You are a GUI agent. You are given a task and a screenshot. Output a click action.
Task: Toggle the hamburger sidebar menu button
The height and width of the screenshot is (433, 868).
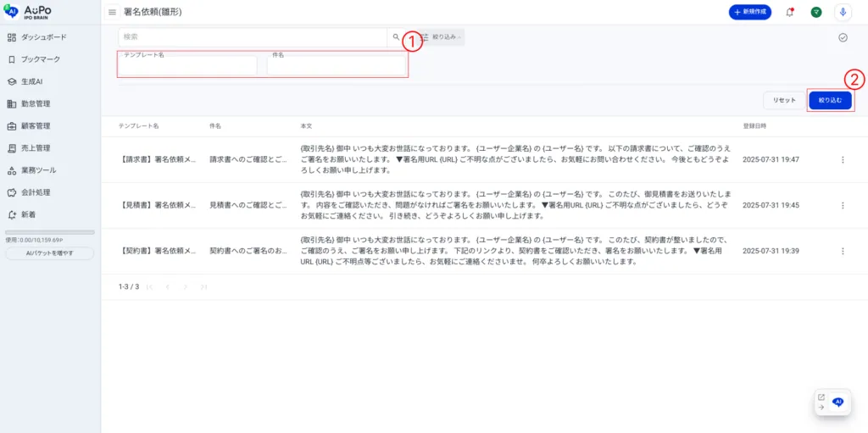113,12
